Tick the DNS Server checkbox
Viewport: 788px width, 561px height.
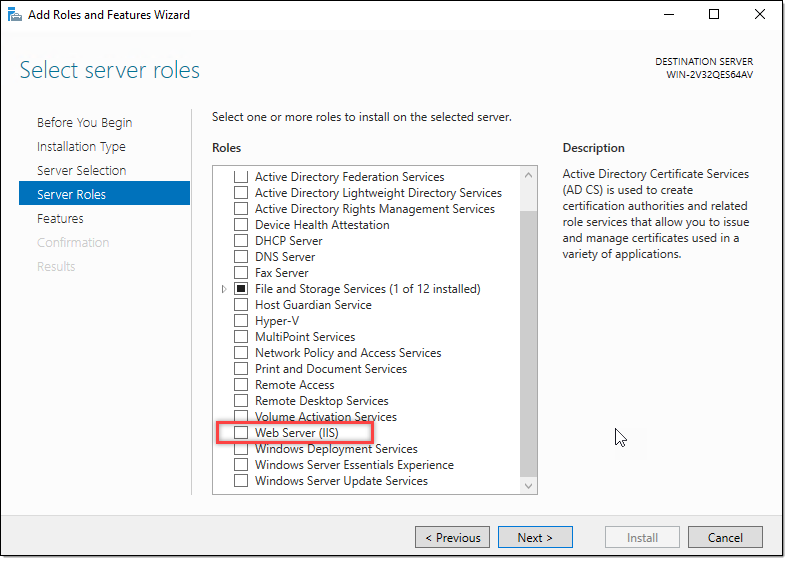[x=240, y=257]
